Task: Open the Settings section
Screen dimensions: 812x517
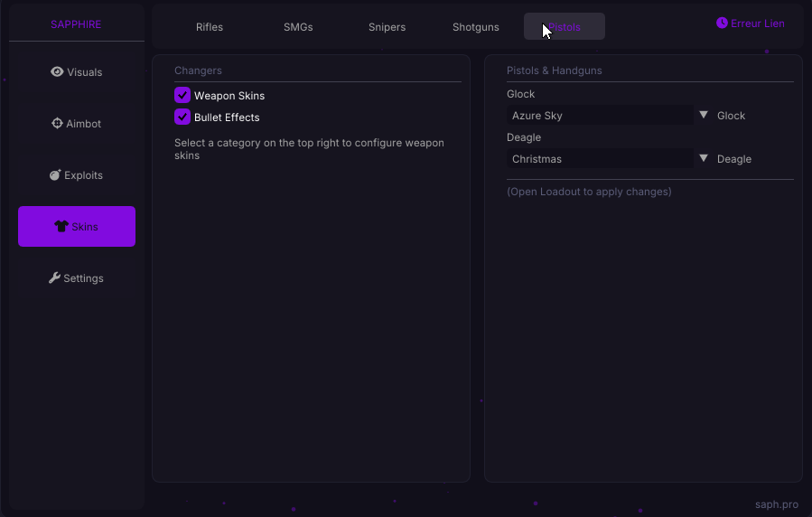Action: (x=77, y=278)
